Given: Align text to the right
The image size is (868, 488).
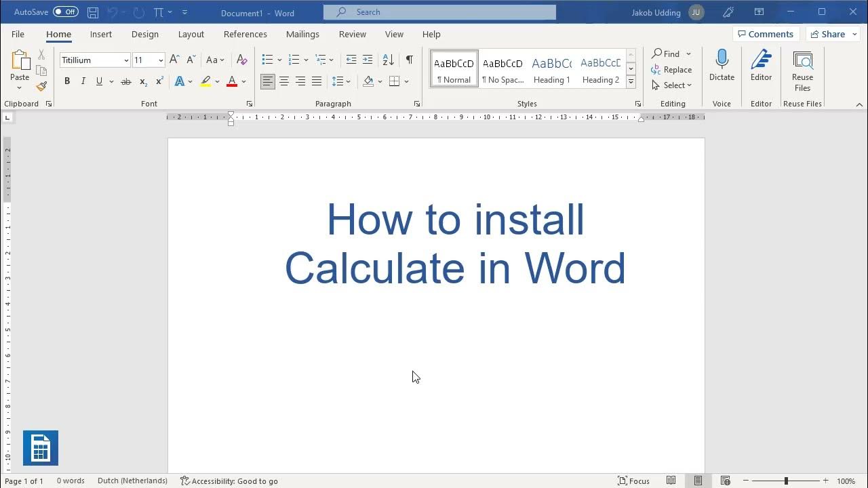Looking at the screenshot, I should point(300,81).
